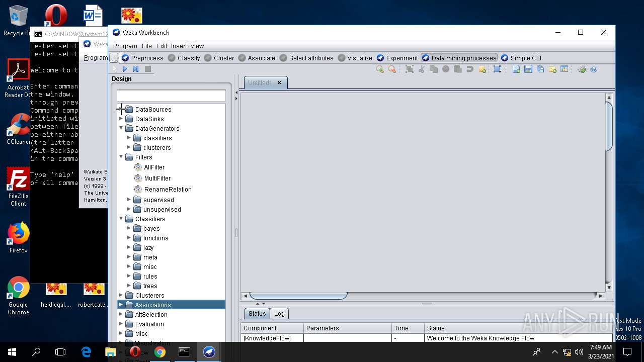The width and height of the screenshot is (644, 362).
Task: Click the copy toolbar icon
Action: pyautogui.click(x=434, y=69)
